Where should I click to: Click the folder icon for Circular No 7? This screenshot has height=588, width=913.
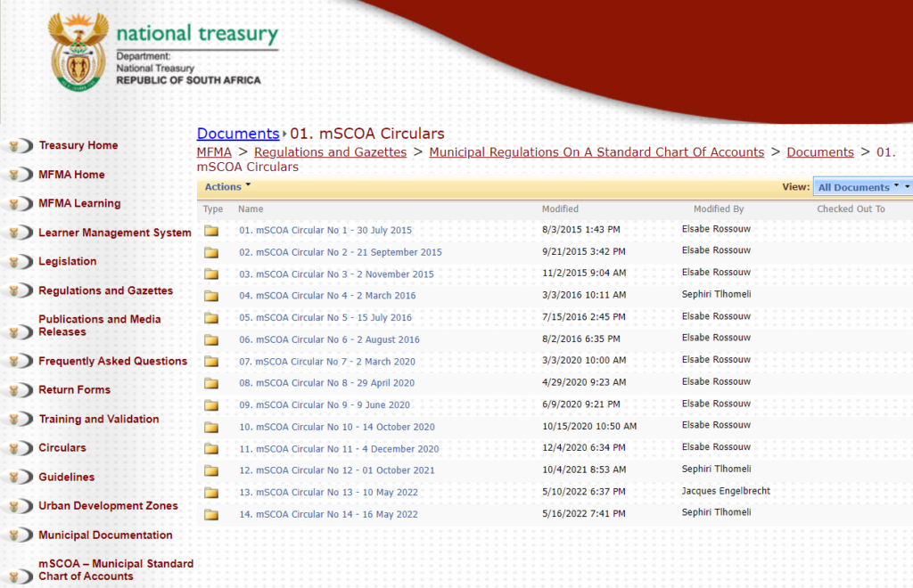[x=211, y=362]
